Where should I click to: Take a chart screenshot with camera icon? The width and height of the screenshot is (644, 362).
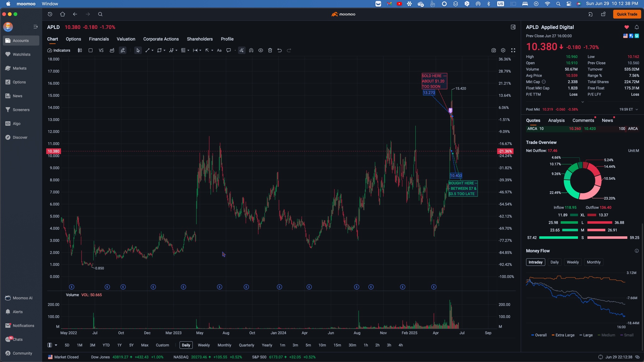pos(494,50)
